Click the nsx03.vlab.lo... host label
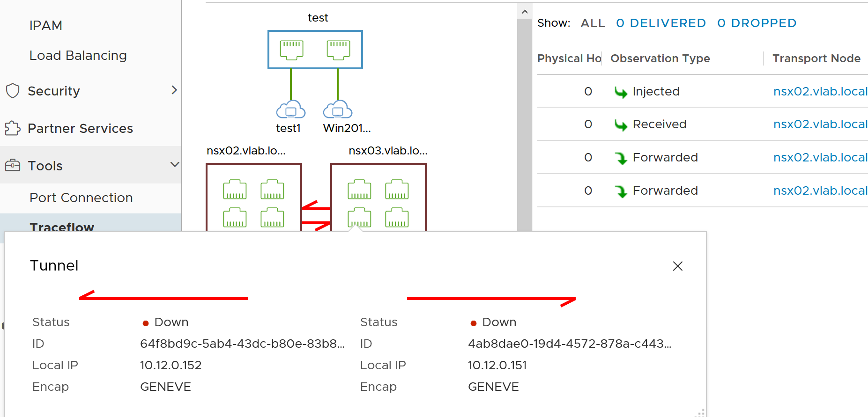868x417 pixels. click(388, 151)
